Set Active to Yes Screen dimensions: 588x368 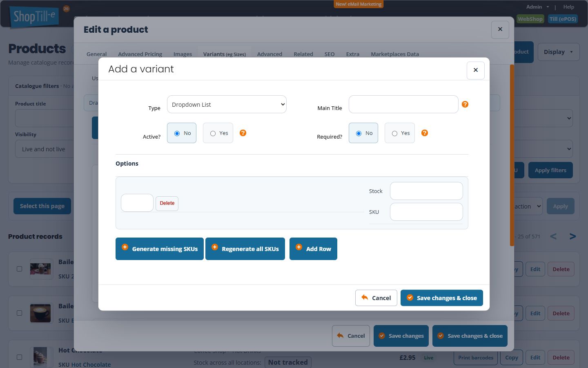[218, 133]
